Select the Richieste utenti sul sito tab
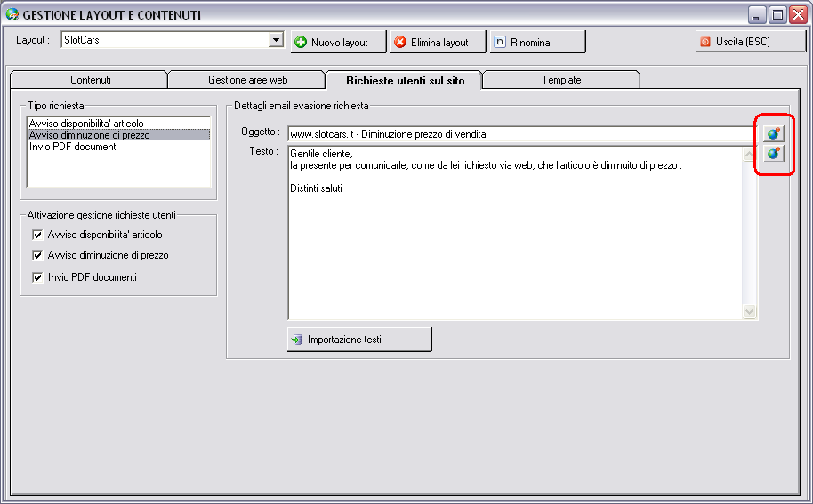 pos(405,80)
